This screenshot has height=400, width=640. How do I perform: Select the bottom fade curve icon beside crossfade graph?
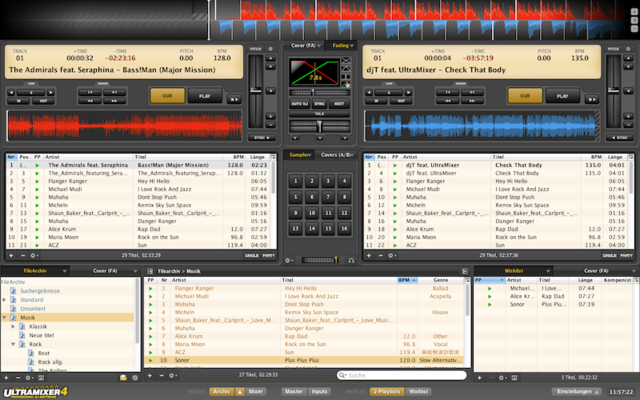[346, 84]
